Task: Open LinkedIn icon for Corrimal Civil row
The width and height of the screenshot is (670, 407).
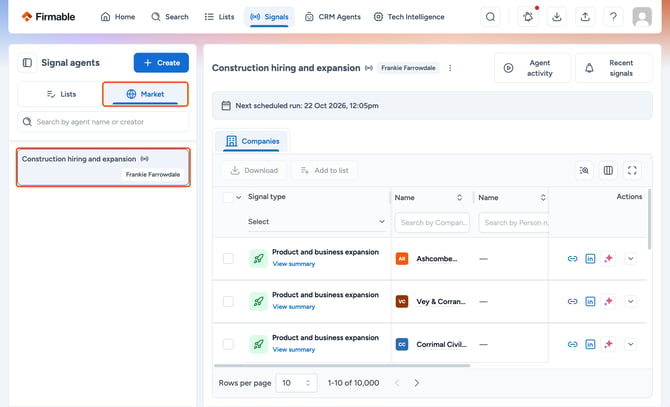Action: click(x=590, y=344)
